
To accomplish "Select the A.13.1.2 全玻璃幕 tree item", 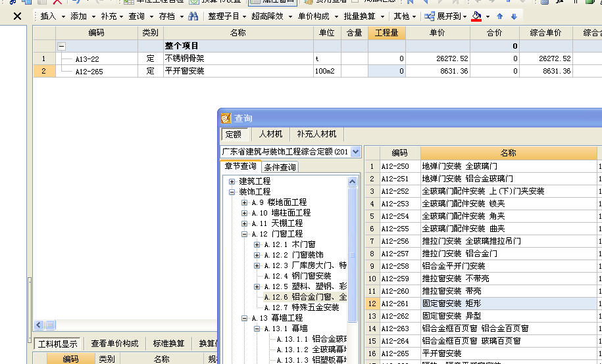I will pos(311,350).
